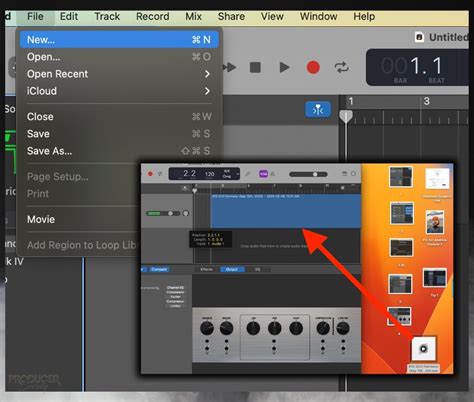474x402 pixels.
Task: Select the audio file icon on inset desktop
Action: click(423, 349)
